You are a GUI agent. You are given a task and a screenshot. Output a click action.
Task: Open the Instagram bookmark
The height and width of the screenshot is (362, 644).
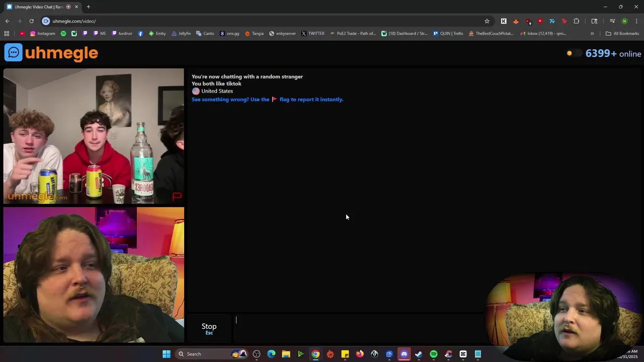[x=43, y=34]
